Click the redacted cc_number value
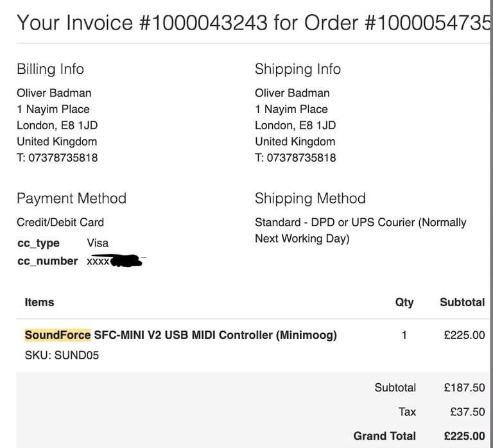Image resolution: width=493 pixels, height=448 pixels. tap(116, 261)
